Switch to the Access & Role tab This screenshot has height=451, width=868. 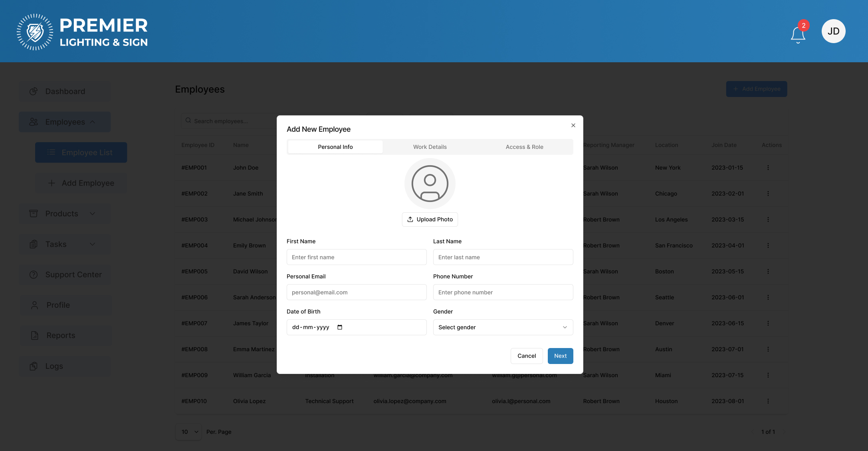click(x=524, y=147)
